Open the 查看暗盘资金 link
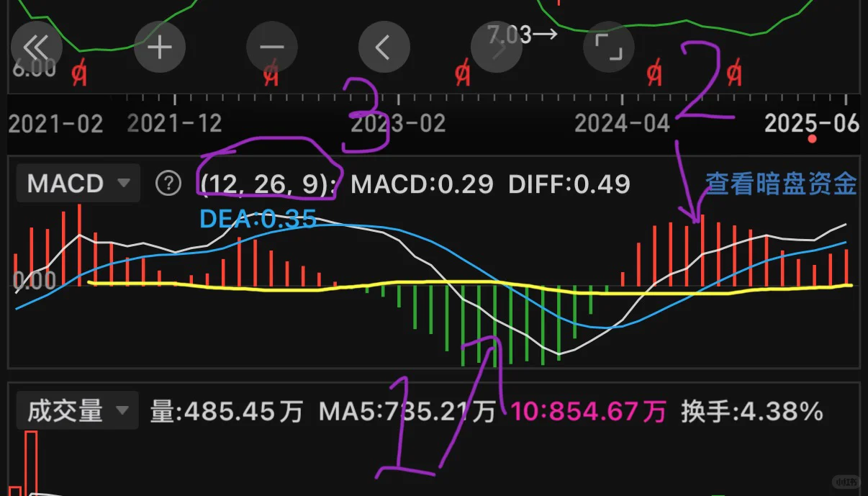Screen dimensions: 868x496 pos(780,185)
